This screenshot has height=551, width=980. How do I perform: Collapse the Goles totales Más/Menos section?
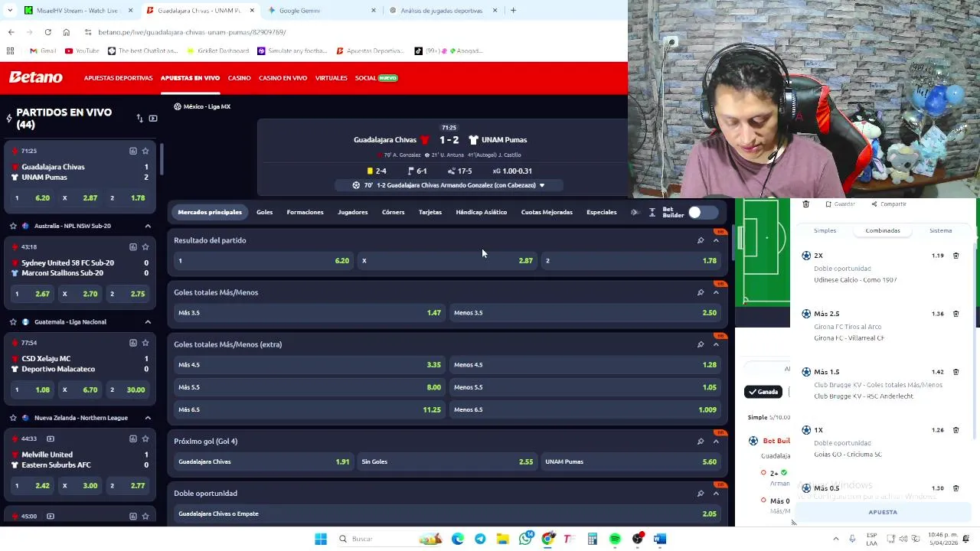coord(716,292)
